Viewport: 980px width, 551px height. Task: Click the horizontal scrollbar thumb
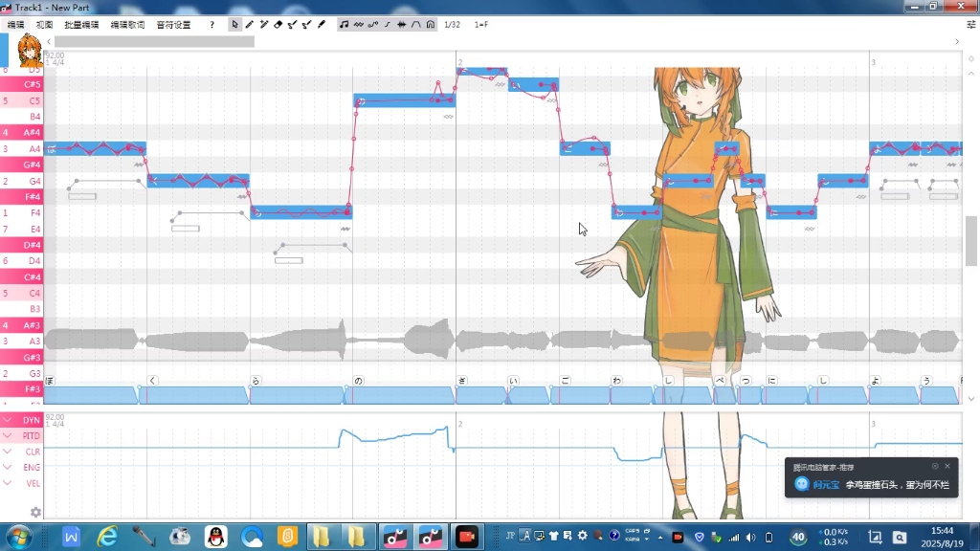154,42
